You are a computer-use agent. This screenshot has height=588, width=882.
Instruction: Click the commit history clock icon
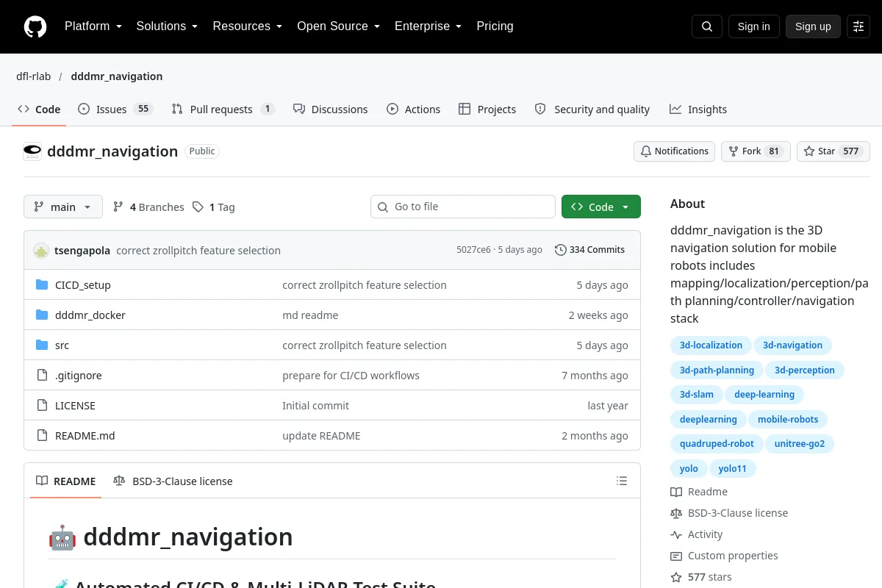click(x=561, y=250)
